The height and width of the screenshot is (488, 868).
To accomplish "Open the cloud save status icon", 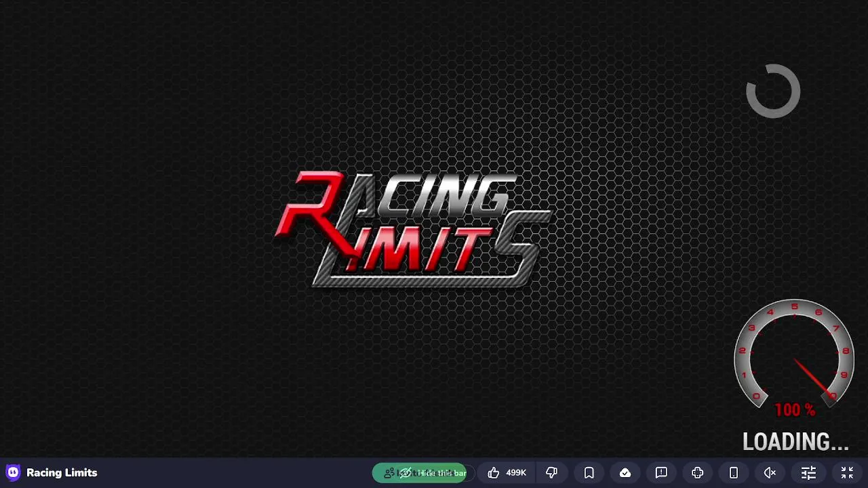I will [625, 473].
